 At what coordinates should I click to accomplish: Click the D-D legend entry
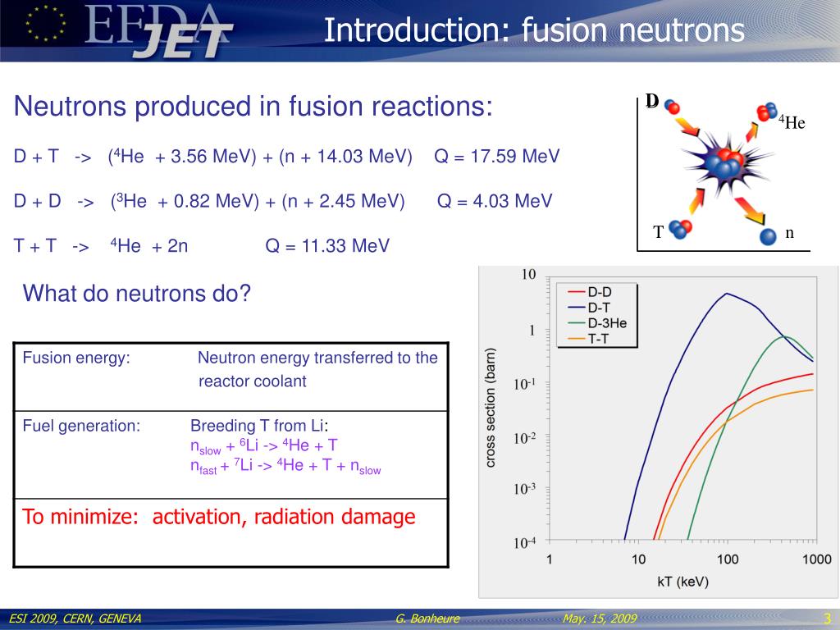590,292
